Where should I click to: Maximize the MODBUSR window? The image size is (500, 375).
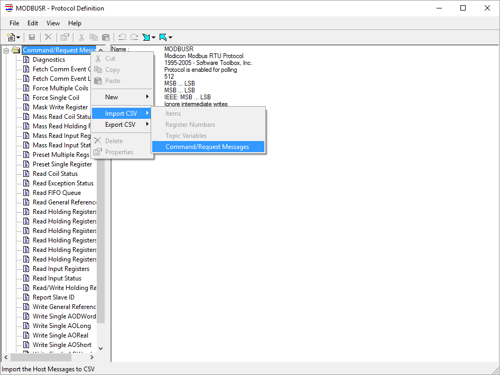[463, 8]
